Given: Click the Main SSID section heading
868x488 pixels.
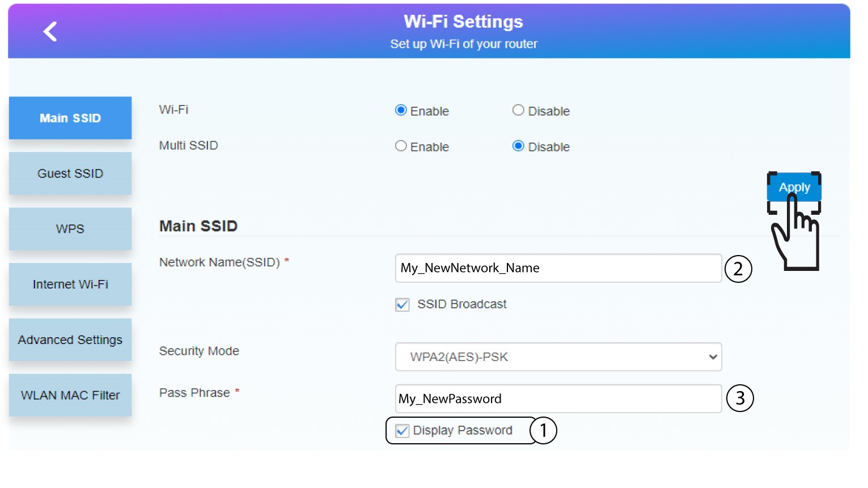Looking at the screenshot, I should click(x=198, y=226).
